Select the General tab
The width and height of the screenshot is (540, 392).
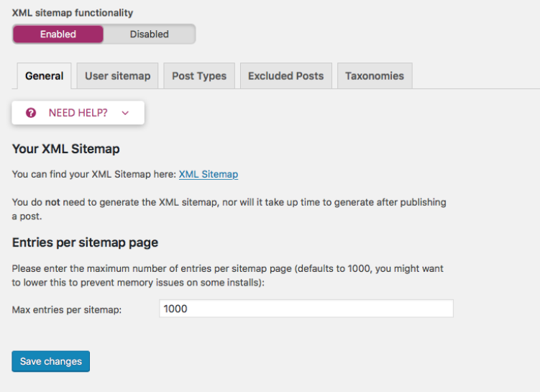(44, 76)
